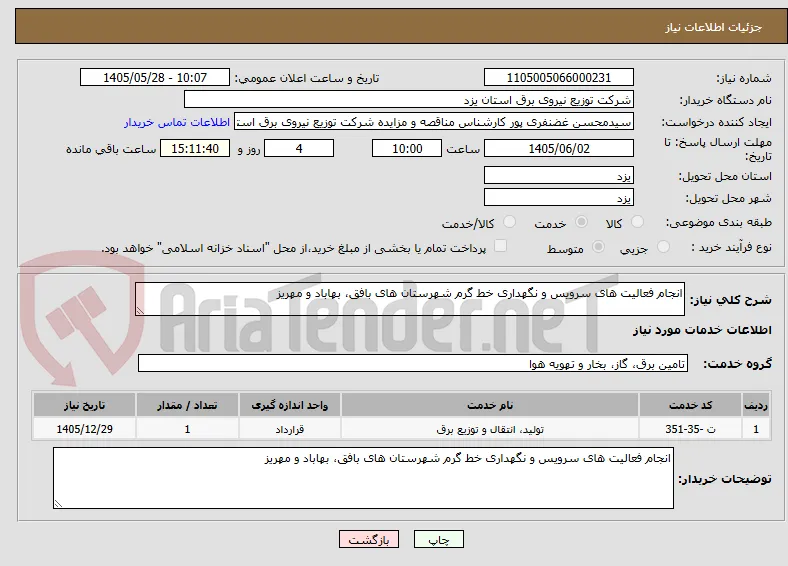Toggle اسناد خزانه اسلامی payment checkbox
This screenshot has height=566, width=788.
tap(500, 246)
